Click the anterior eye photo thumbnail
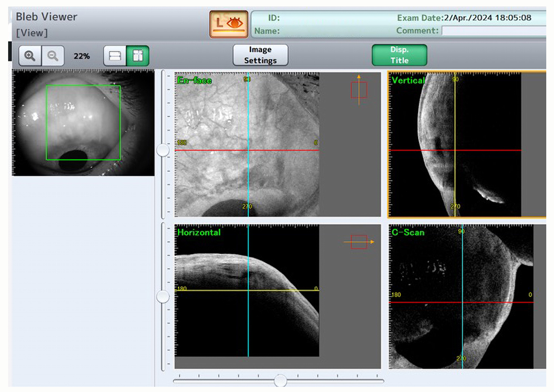This screenshot has width=554, height=392. coord(83,122)
